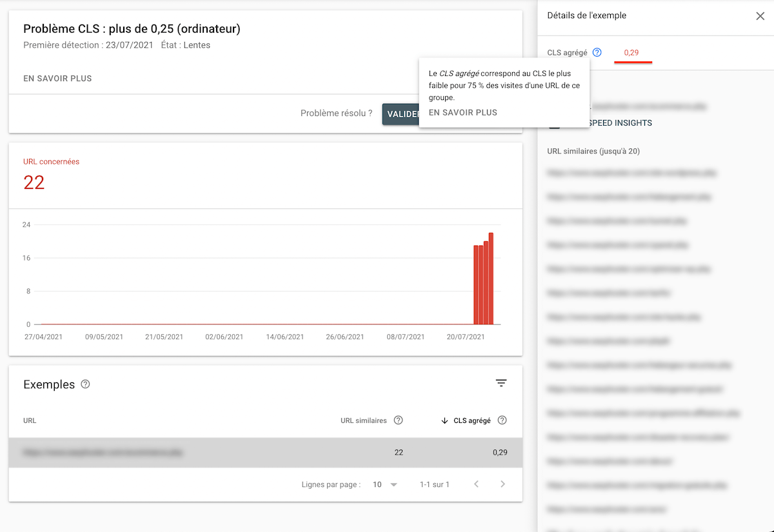Open the filter icon in the Exemples panel
Screen dimensions: 774x532
[x=501, y=382]
